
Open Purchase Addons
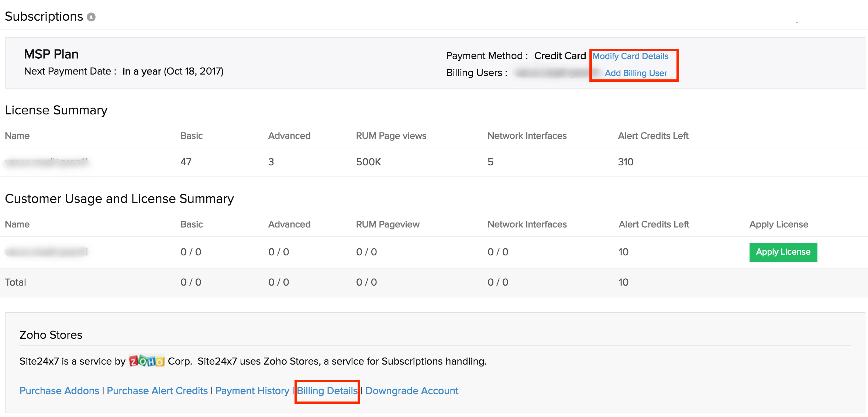[x=59, y=390]
